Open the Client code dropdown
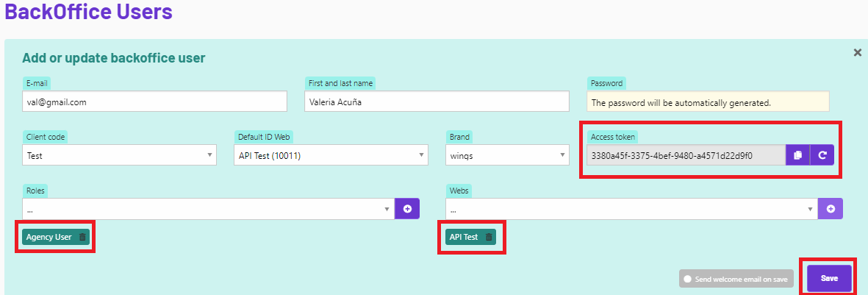The width and height of the screenshot is (868, 295). pyautogui.click(x=120, y=155)
